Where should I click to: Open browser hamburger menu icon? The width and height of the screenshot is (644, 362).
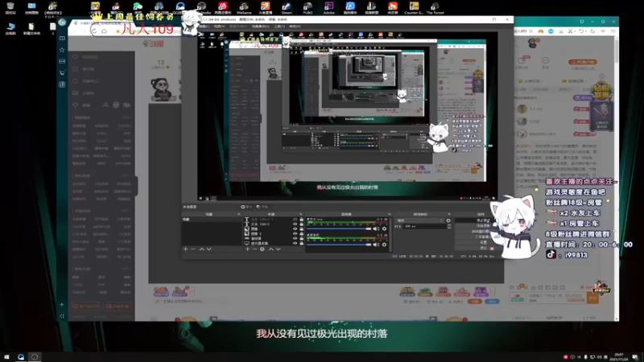pos(613,31)
